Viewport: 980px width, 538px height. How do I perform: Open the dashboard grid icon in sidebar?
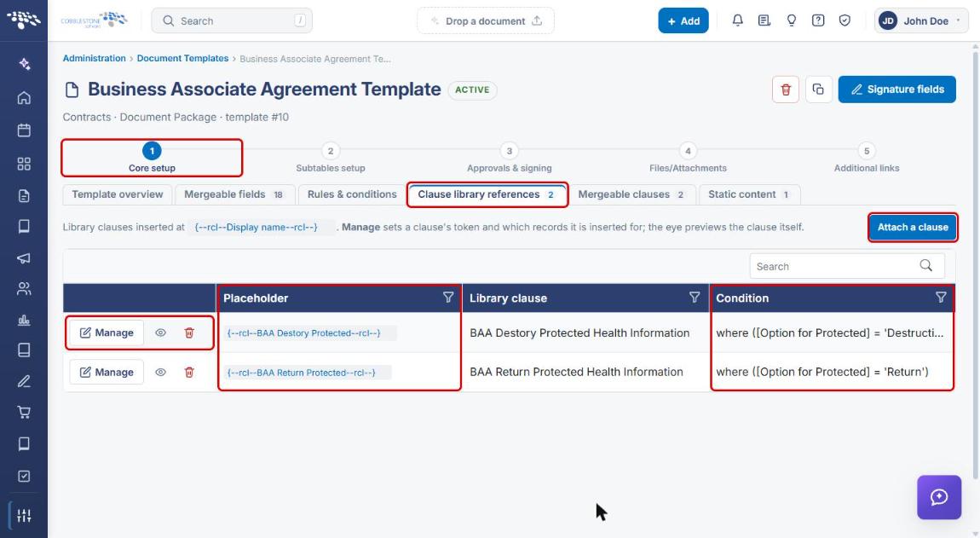[24, 164]
